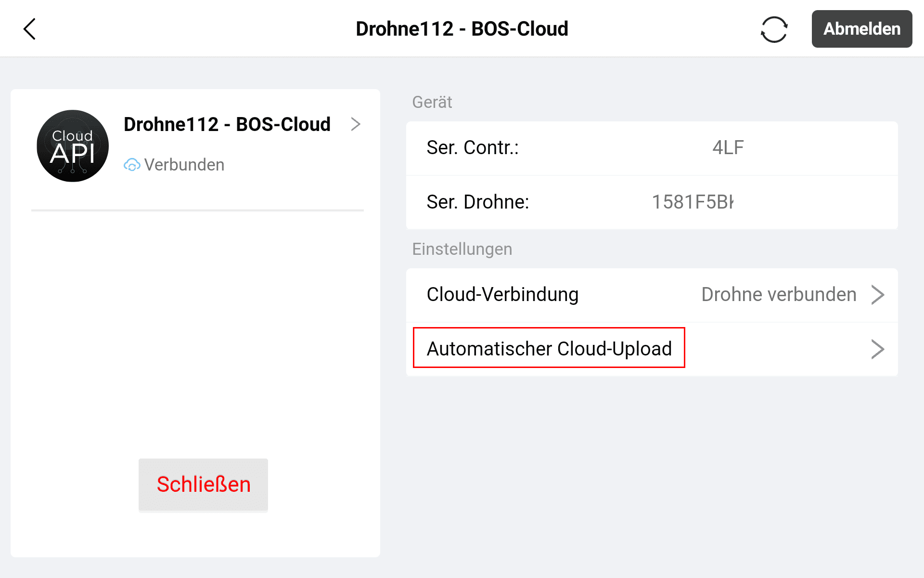
Task: Click the Drohne verbunden status text
Action: pyautogui.click(x=778, y=294)
